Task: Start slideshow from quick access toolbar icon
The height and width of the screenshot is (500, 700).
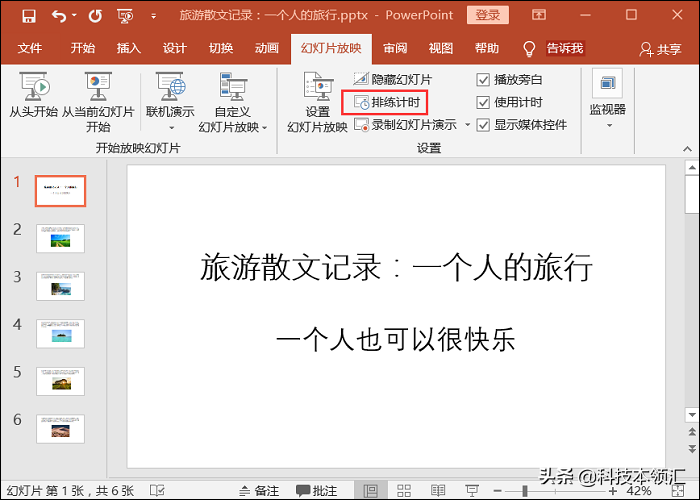Action: click(x=125, y=16)
